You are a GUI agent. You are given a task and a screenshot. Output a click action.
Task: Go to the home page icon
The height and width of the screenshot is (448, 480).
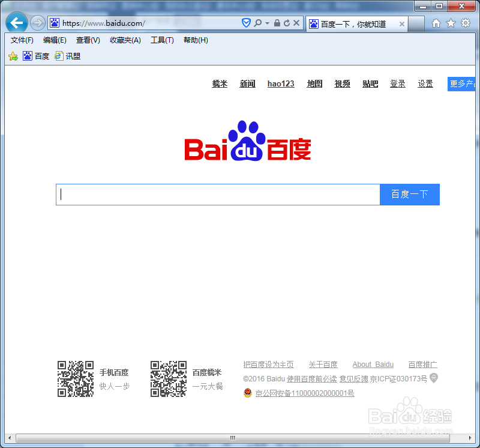tap(436, 23)
